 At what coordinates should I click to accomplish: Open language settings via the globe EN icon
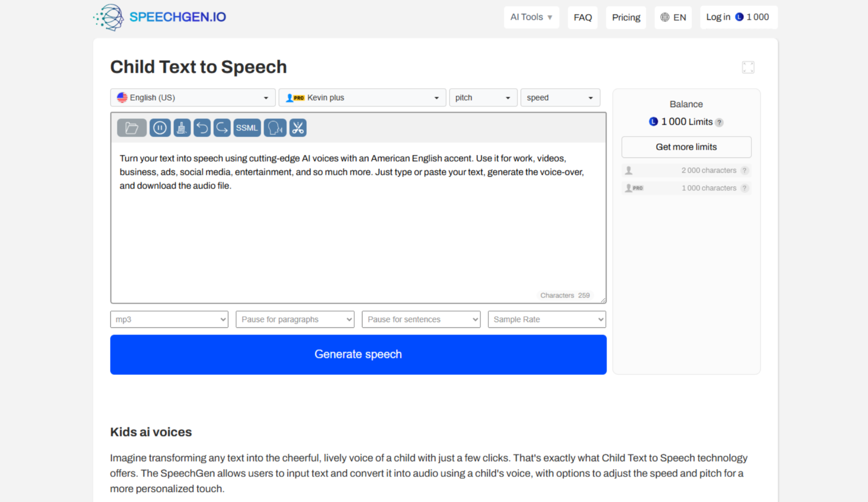[x=673, y=17]
